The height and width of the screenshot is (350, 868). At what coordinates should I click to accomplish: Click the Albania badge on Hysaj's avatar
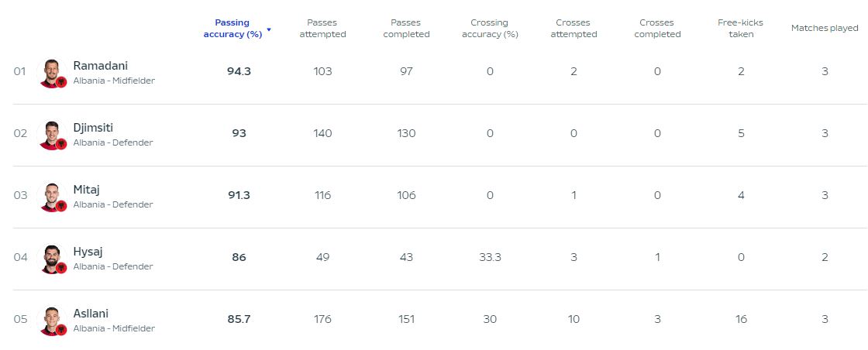click(x=61, y=268)
